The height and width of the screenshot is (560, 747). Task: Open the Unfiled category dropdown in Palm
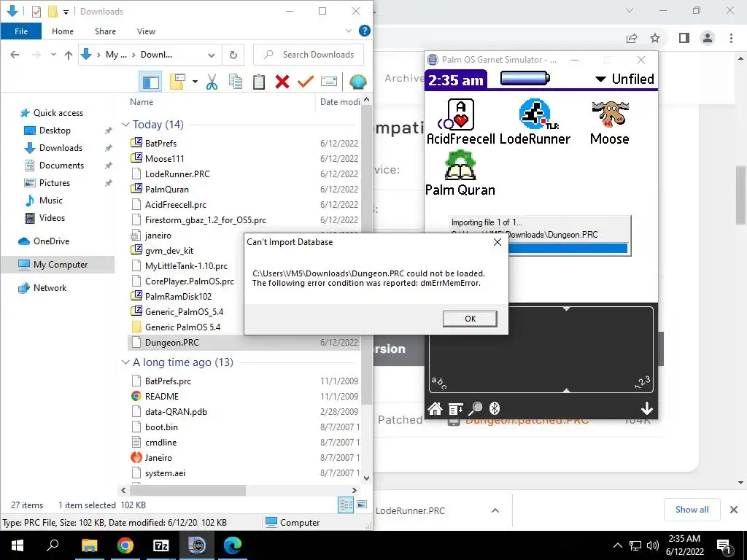coord(624,79)
